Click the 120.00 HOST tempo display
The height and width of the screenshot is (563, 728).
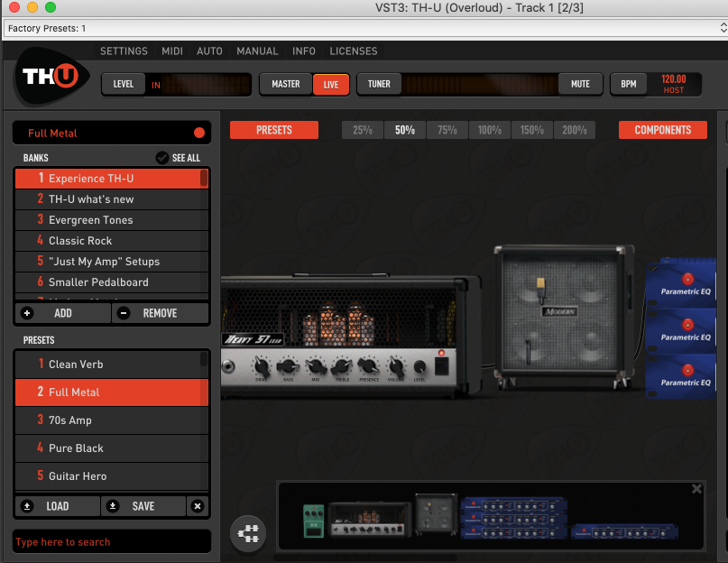tap(674, 84)
